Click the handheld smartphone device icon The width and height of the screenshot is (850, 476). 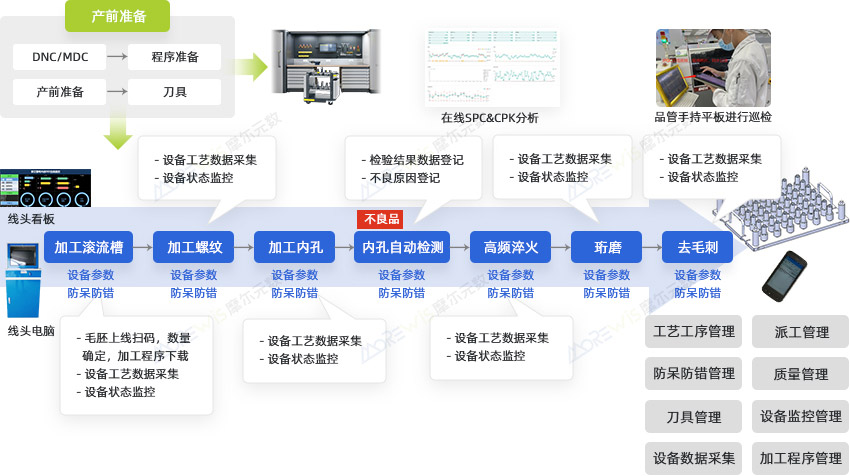tap(784, 275)
